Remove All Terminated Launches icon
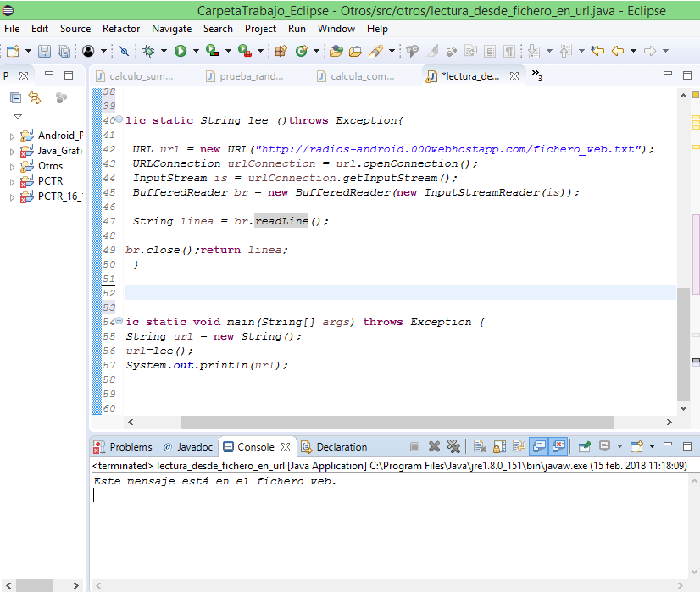The image size is (700, 592). coord(453,446)
